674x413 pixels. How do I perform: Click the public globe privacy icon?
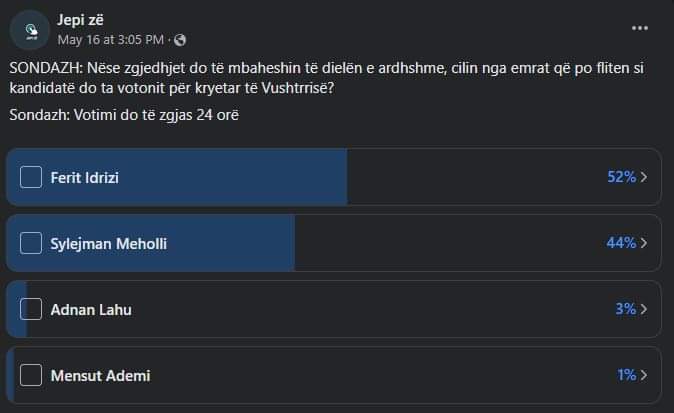click(180, 40)
